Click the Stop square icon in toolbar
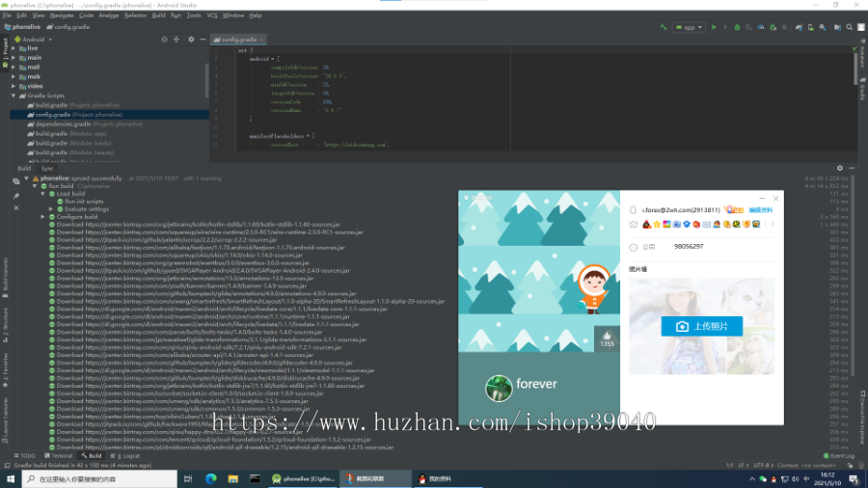This screenshot has height=488, width=868. (x=784, y=27)
